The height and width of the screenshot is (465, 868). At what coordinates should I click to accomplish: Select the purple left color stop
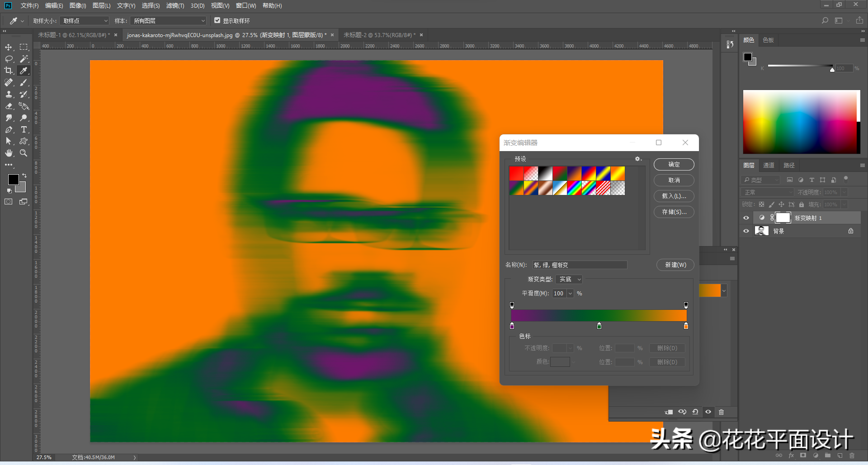(512, 326)
